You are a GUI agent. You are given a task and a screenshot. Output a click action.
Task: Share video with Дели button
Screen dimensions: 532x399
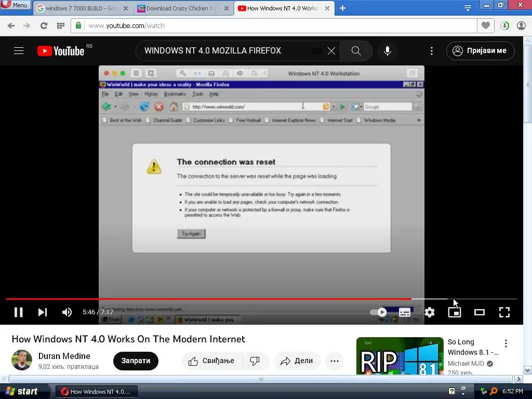297,361
